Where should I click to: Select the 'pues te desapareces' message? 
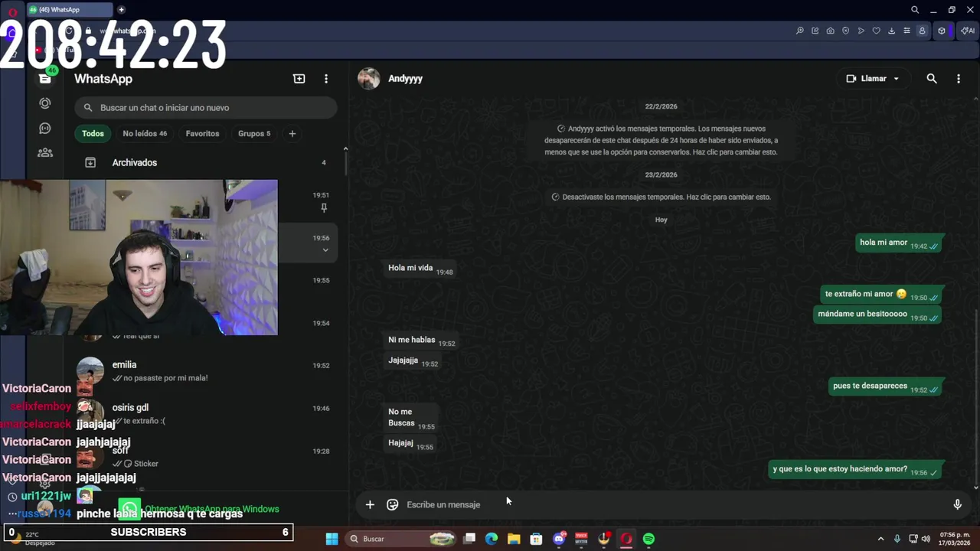coord(885,386)
